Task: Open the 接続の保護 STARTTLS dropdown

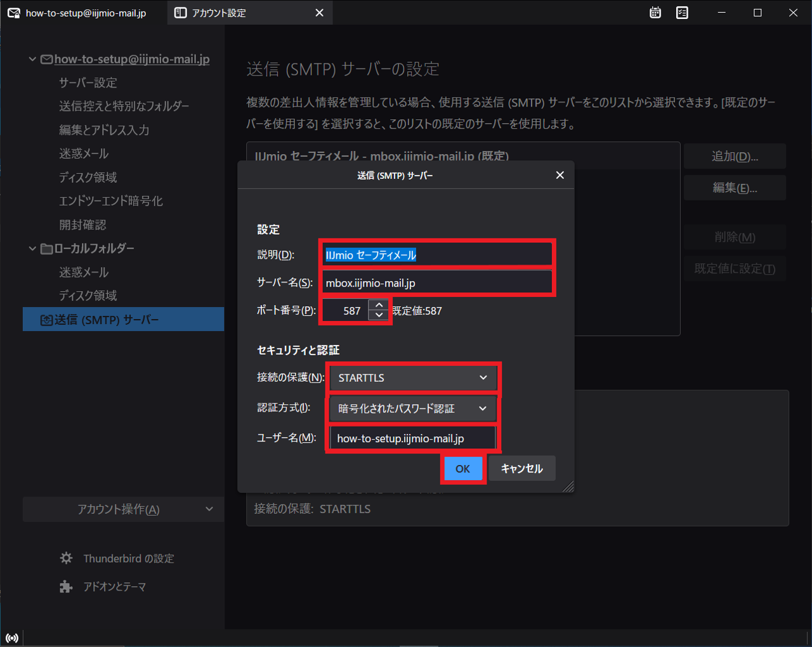Action: pos(413,377)
